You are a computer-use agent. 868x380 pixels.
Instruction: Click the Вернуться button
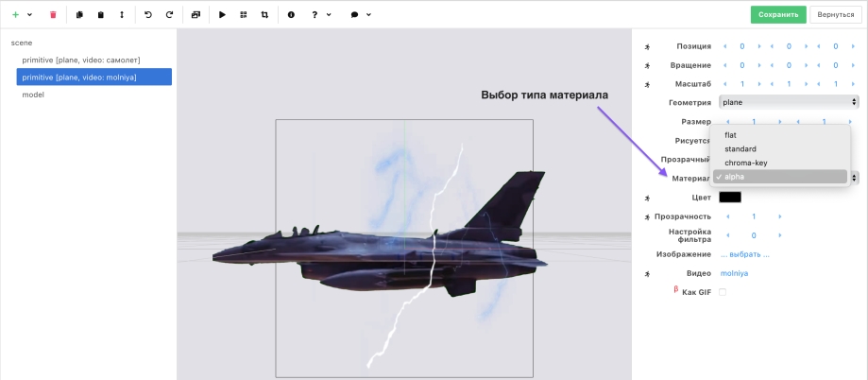[835, 15]
